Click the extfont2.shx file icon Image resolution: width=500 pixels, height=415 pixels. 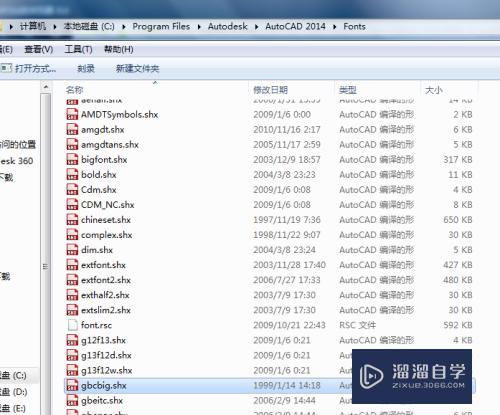pyautogui.click(x=72, y=280)
